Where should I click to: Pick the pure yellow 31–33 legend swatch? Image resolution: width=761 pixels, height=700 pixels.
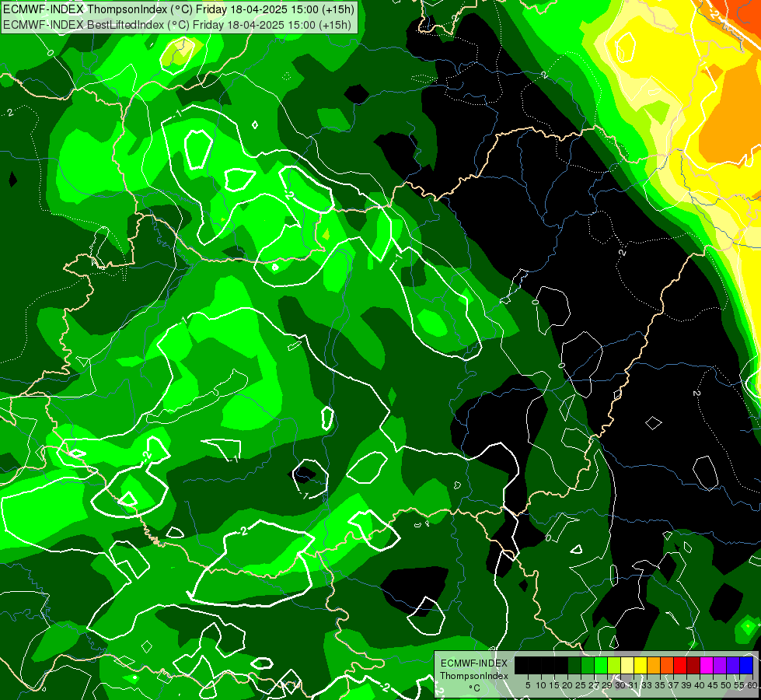coord(641,665)
